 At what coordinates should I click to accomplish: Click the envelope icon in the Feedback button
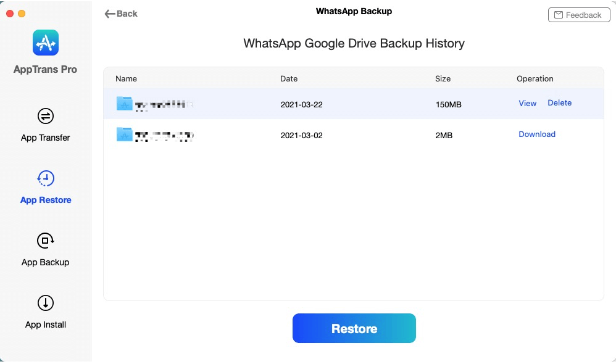pyautogui.click(x=558, y=15)
